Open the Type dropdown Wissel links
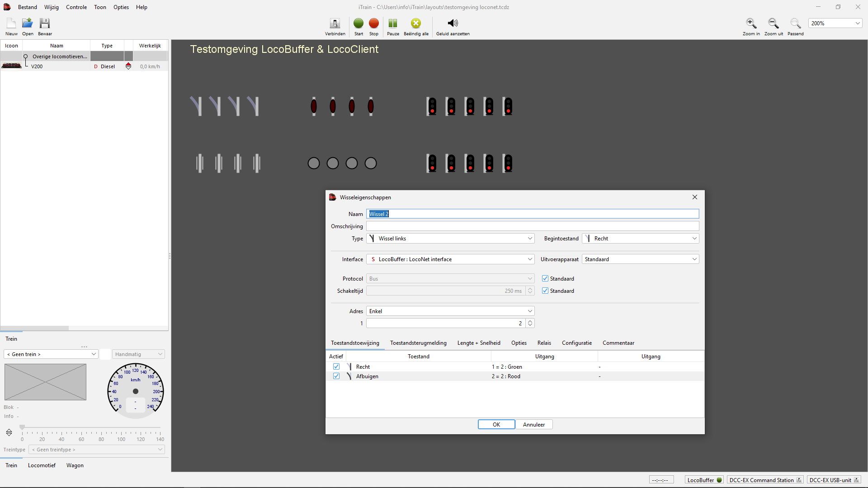The width and height of the screenshot is (868, 488). (450, 239)
